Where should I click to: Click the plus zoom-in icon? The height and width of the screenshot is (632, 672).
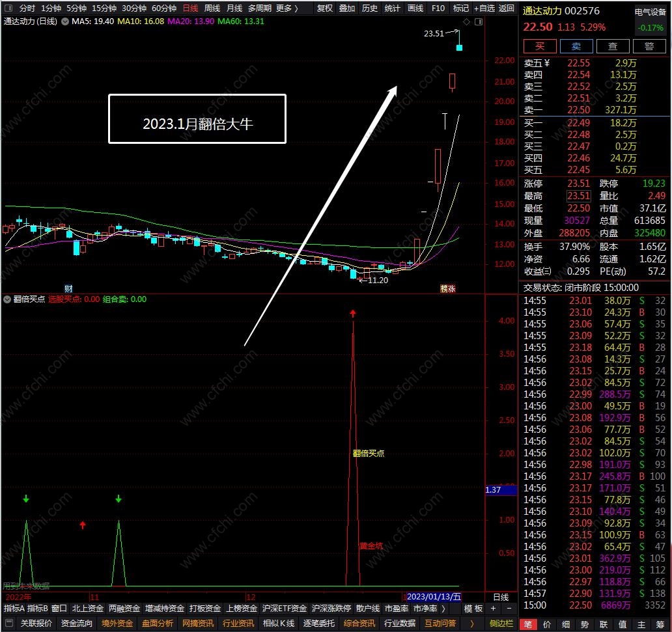click(494, 609)
